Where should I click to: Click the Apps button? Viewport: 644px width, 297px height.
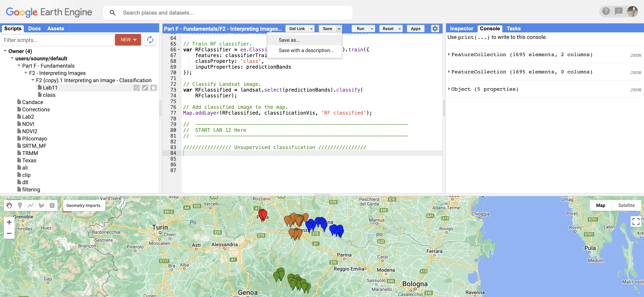[x=415, y=29]
